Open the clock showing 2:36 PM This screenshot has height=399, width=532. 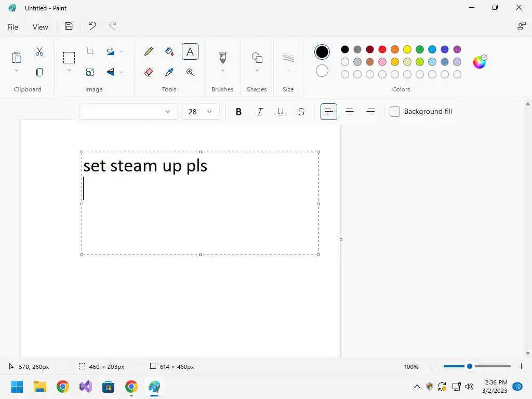495,387
